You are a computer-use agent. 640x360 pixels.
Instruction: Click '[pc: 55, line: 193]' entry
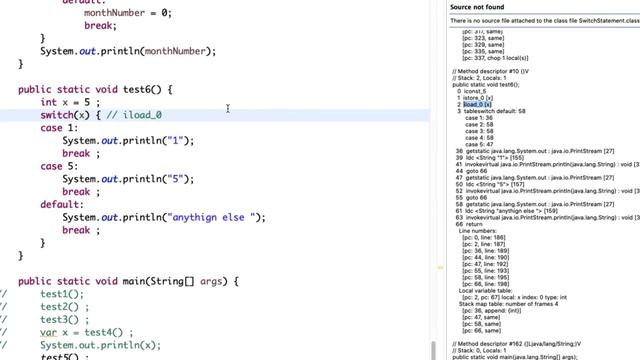[x=486, y=271]
